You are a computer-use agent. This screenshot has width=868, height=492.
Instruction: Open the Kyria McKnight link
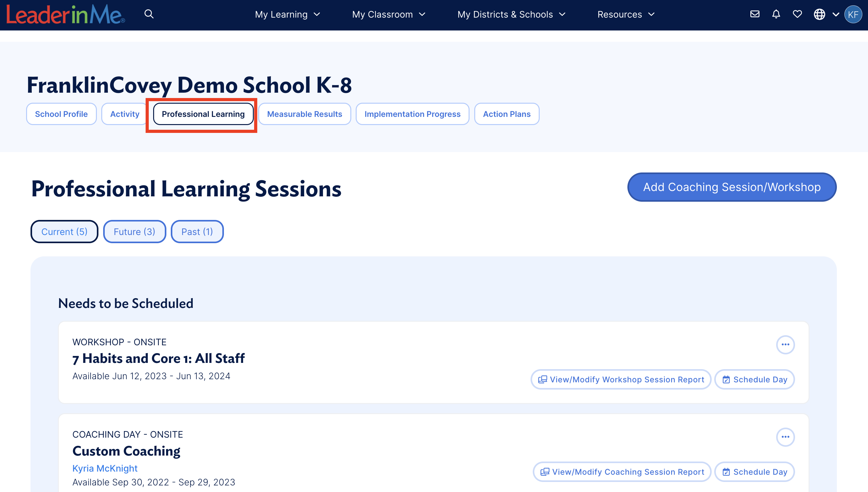click(x=105, y=468)
